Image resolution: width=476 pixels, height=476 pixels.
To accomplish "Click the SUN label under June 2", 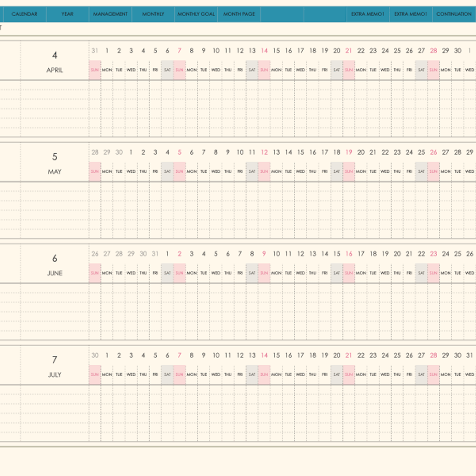I will click(x=180, y=273).
